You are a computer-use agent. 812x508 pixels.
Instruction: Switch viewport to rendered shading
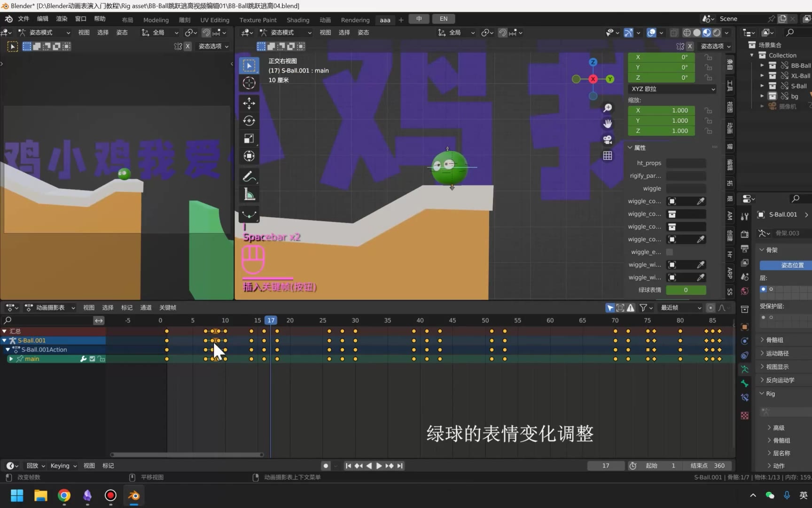717,32
